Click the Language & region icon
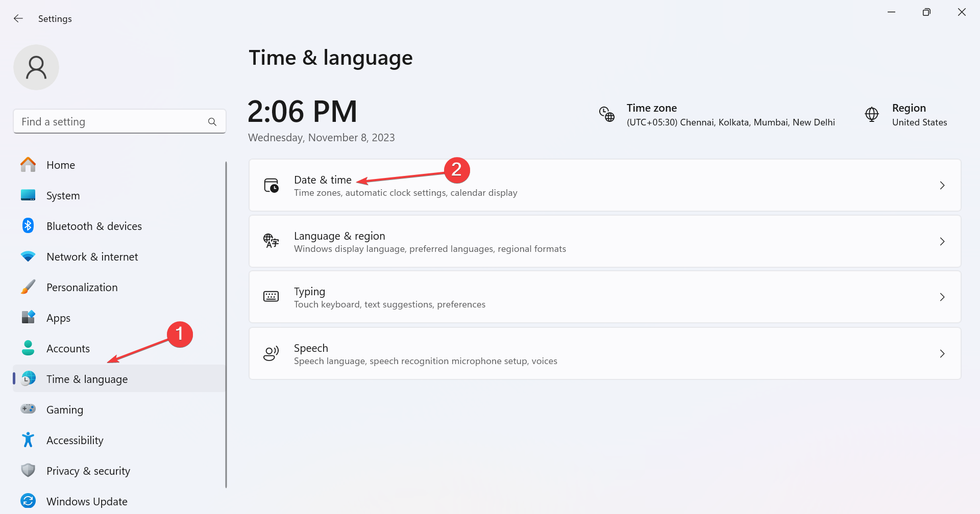This screenshot has width=980, height=514. [271, 241]
